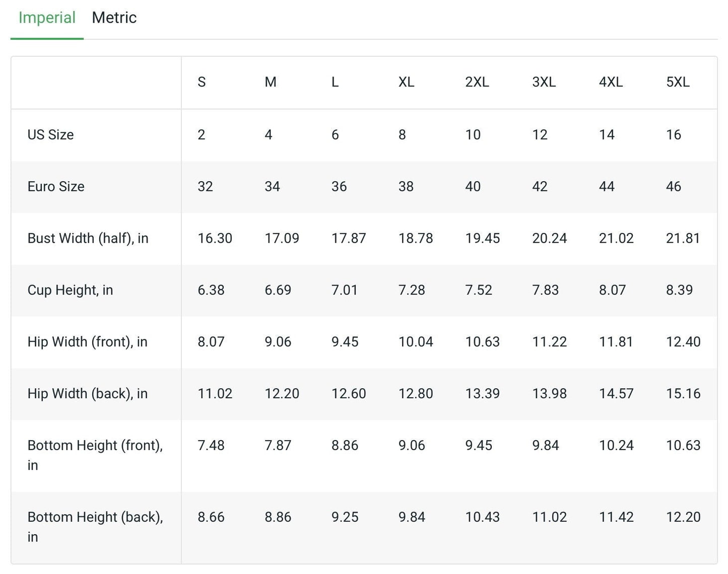This screenshot has width=728, height=574.
Task: Select the Euro Size 46 cell
Action: click(673, 187)
